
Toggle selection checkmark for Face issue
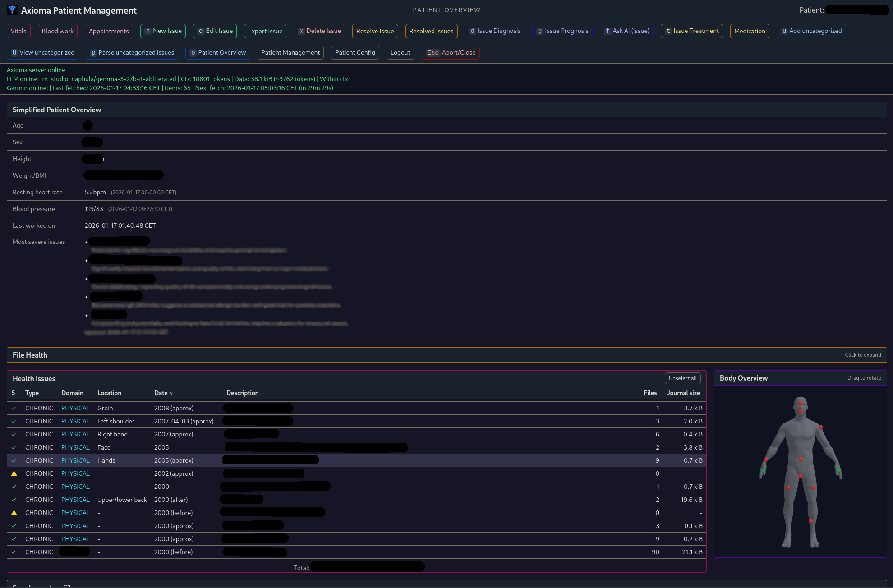[14, 447]
